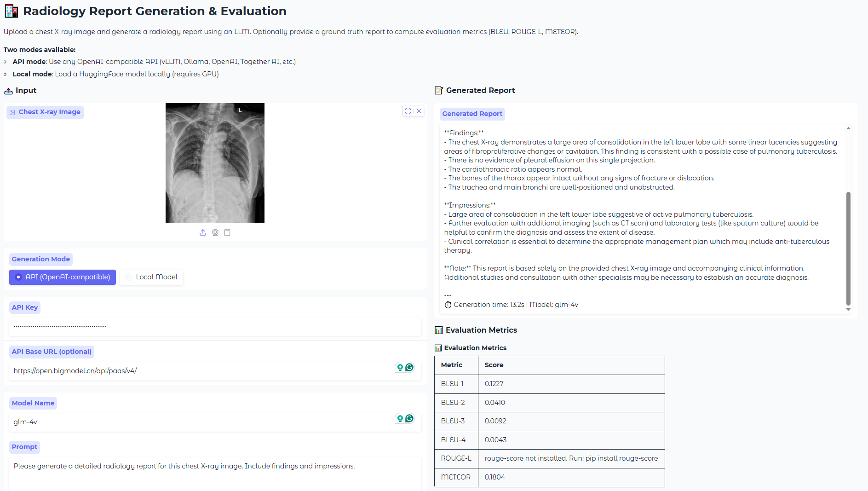Screen dimensions: 868x491
Task: Click the API Key label
Action: click(x=25, y=307)
